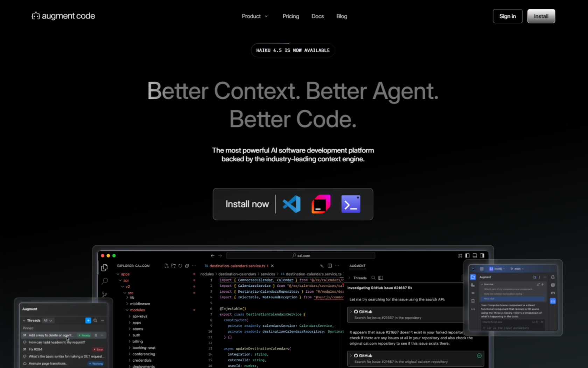Select the Fix #294 thread
This screenshot has height=368, width=588.
36,349
